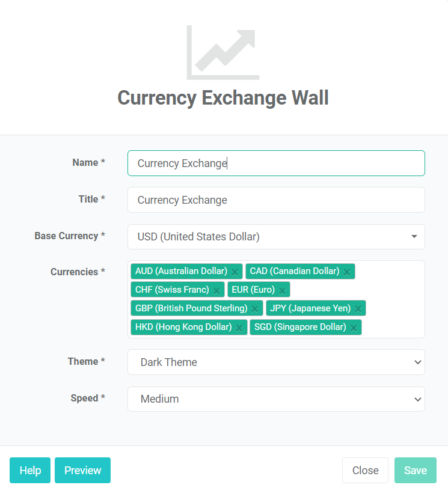Image resolution: width=448 pixels, height=488 pixels.
Task: Click the chart icon above the heading
Action: [x=222, y=52]
